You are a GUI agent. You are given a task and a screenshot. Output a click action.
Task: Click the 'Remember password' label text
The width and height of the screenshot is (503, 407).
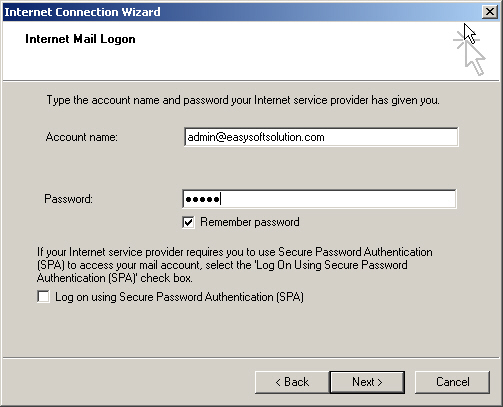pyautogui.click(x=250, y=222)
